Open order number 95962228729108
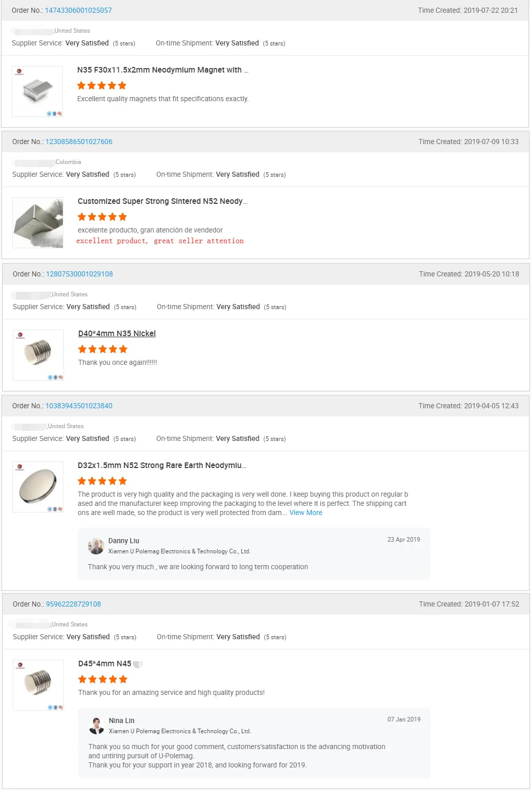This screenshot has height=792, width=532. coord(74,604)
